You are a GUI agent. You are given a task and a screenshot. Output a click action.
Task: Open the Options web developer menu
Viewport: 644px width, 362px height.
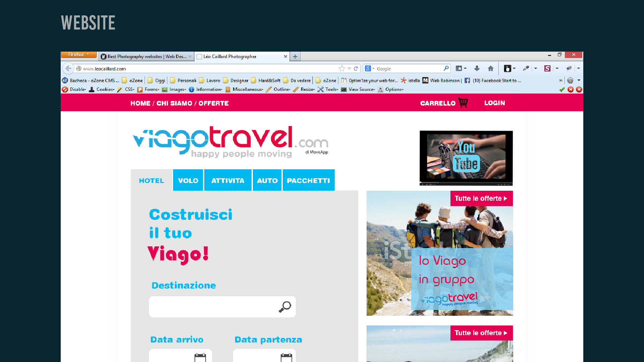pos(391,89)
